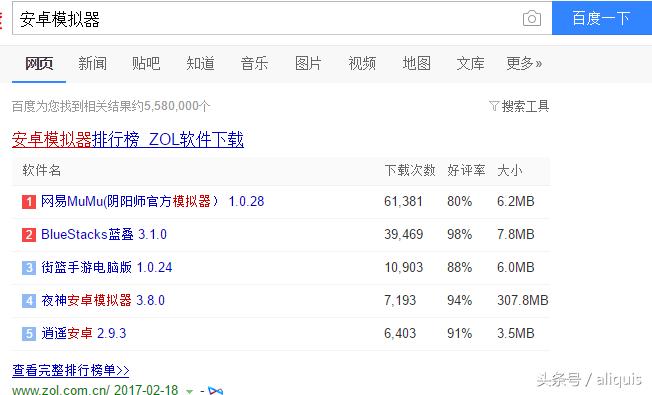The width and height of the screenshot is (652, 395).
Task: Open the 音乐 tab
Action: pos(254,64)
